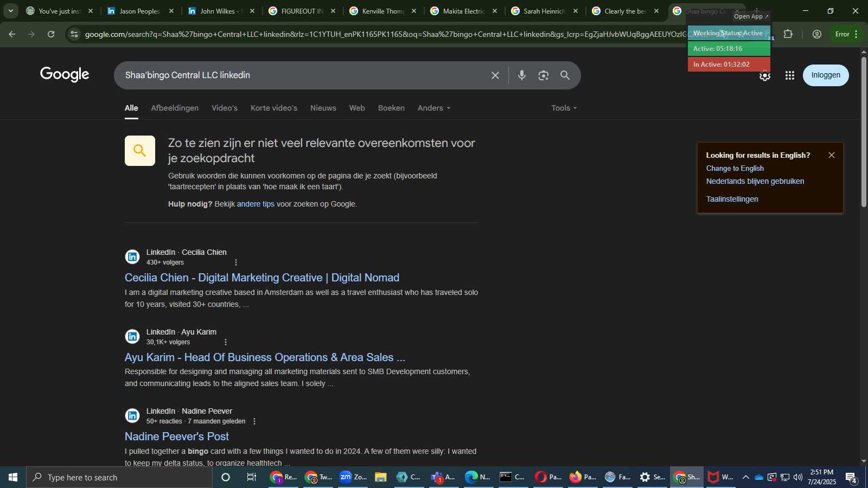868x488 pixels.
Task: Click Nederlands blijven gebruiken link
Action: pyautogui.click(x=755, y=182)
